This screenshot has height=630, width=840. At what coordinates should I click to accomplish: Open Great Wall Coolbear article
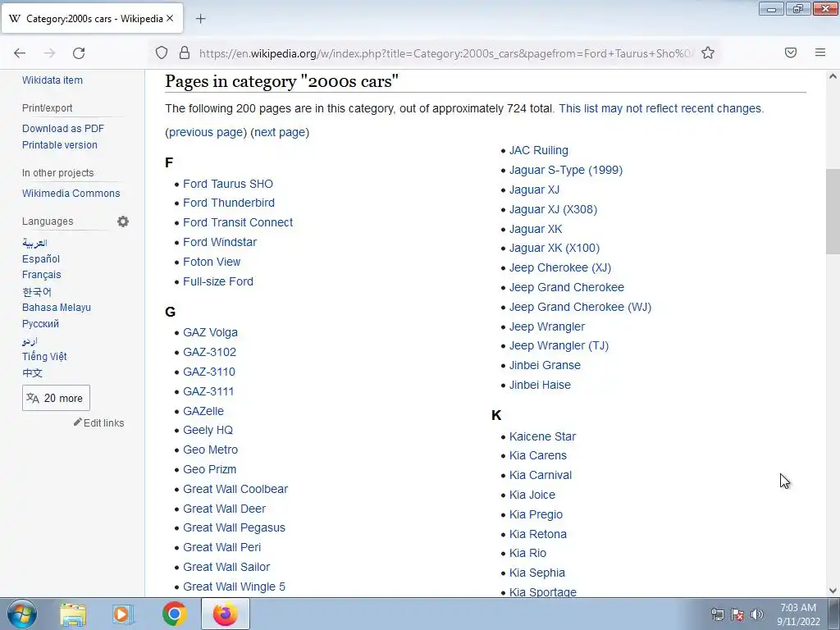235,489
